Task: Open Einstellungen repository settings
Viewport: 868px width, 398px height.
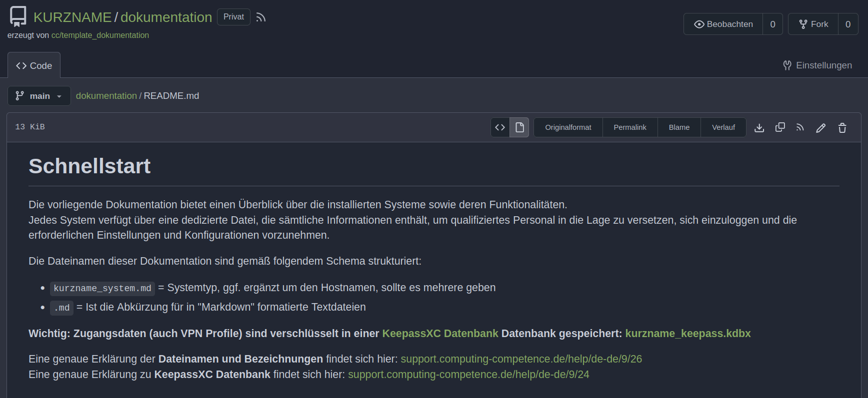Action: tap(817, 65)
